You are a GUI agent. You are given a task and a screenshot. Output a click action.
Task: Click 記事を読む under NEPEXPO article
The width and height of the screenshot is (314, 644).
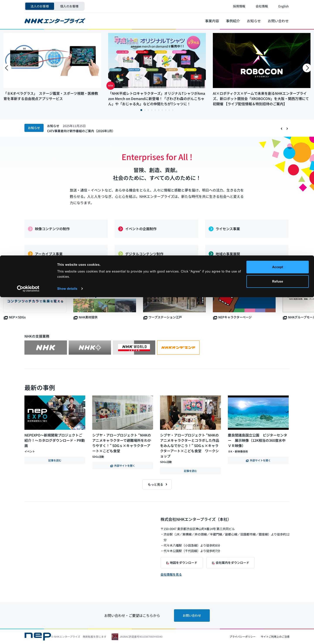click(55, 461)
